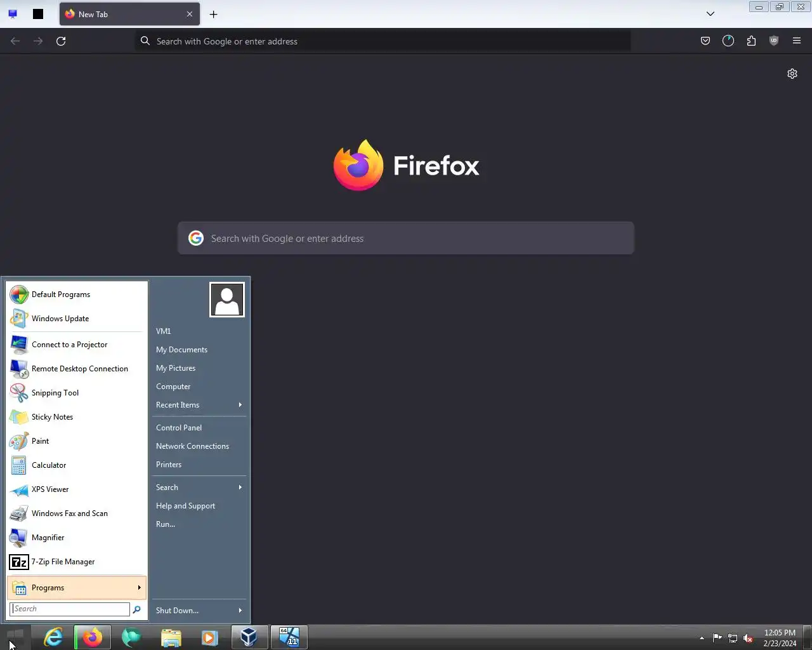Open Default Programs from Start menu
This screenshot has width=812, height=650.
[x=77, y=295]
